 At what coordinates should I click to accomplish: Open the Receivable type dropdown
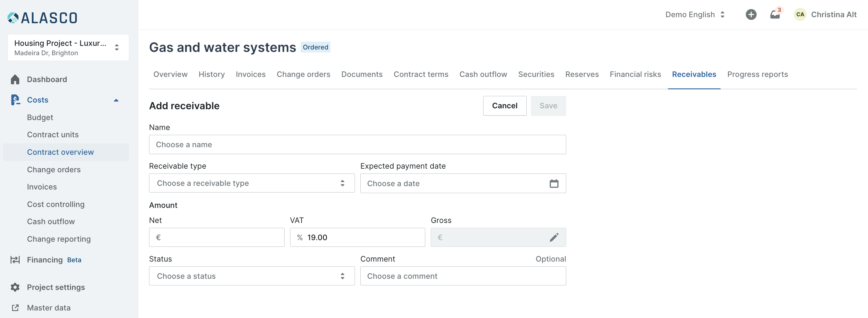pyautogui.click(x=252, y=183)
